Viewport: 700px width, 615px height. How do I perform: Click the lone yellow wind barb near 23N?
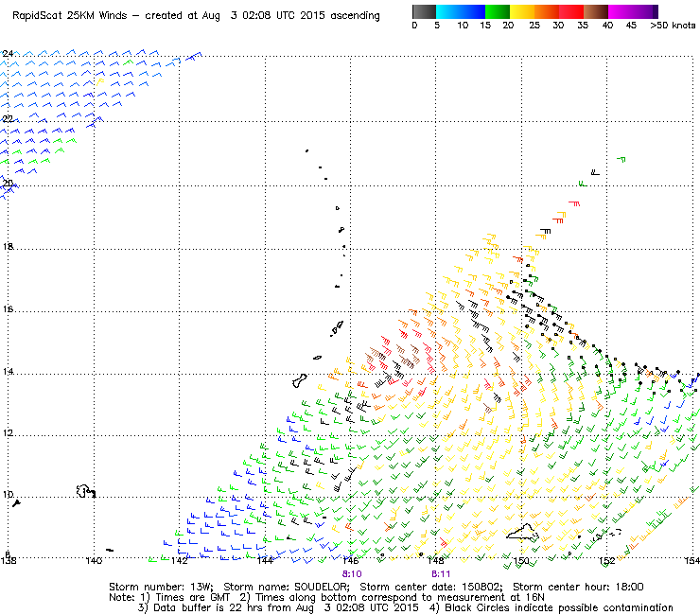(99, 81)
